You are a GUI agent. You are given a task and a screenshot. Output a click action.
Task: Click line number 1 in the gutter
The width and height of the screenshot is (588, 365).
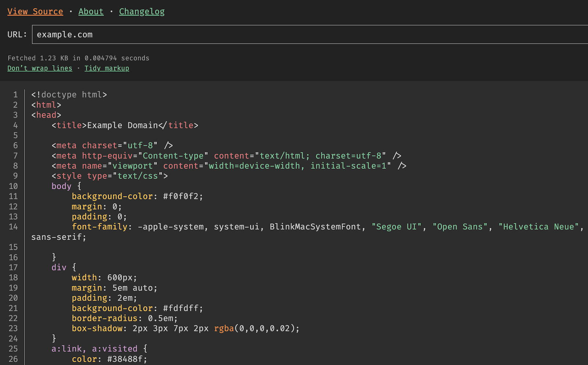tap(15, 95)
